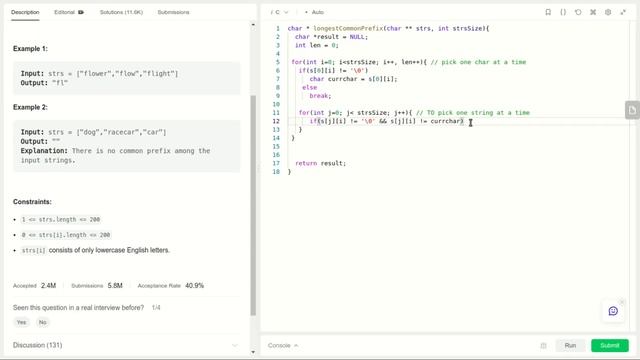Click the scroll up arrow in description panel
640x360 pixels.
point(253,25)
